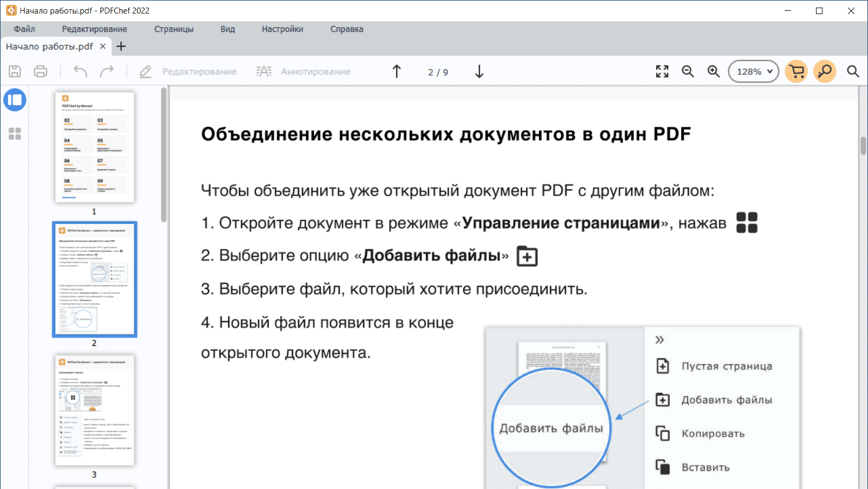Screen dimensions: 868x489
Task: Switch to page management grid view
Action: [x=15, y=133]
